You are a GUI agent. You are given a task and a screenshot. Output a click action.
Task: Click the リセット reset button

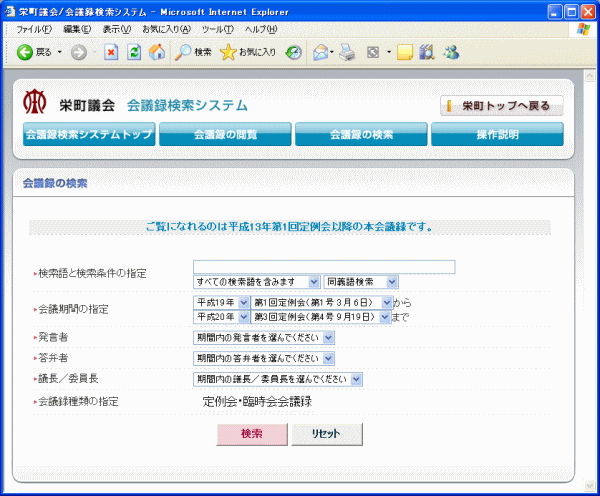[327, 434]
